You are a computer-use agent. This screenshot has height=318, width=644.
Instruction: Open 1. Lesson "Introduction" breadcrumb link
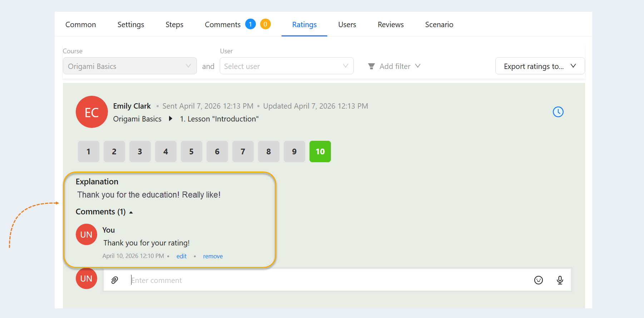tap(219, 119)
